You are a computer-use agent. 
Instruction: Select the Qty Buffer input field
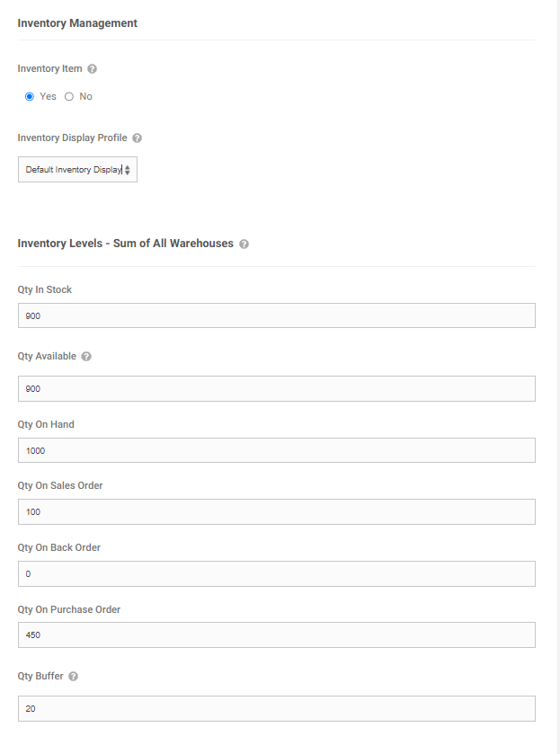point(277,708)
